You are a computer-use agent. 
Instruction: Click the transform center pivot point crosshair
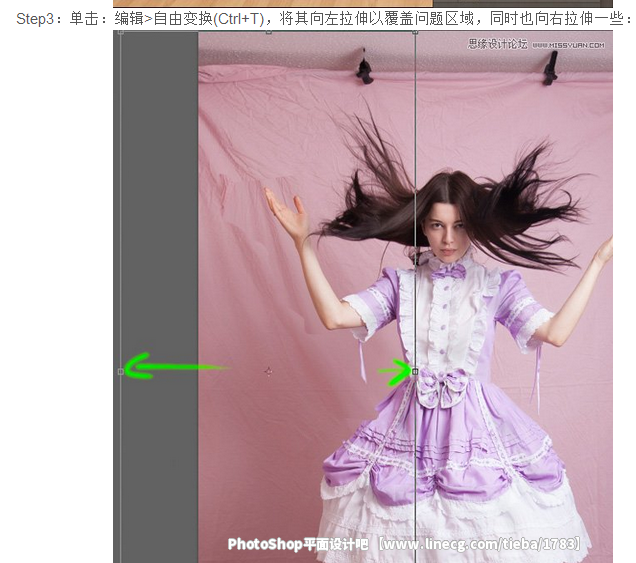[x=269, y=371]
